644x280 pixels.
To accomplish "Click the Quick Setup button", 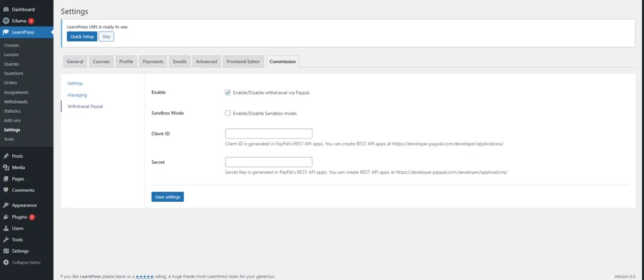I will point(82,37).
